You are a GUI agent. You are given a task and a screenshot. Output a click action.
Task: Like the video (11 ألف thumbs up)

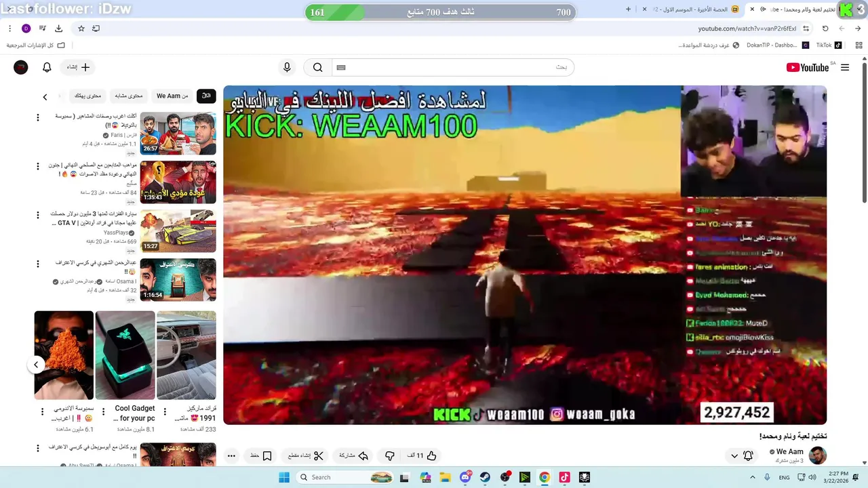pyautogui.click(x=422, y=455)
